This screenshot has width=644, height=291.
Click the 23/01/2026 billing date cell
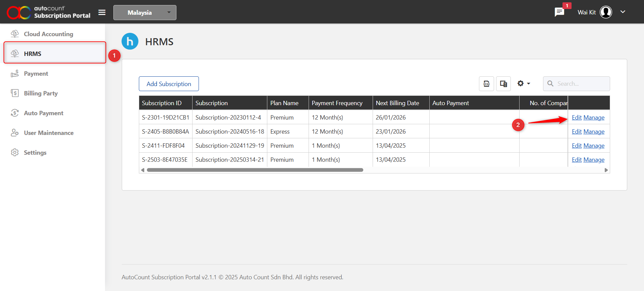(401, 132)
